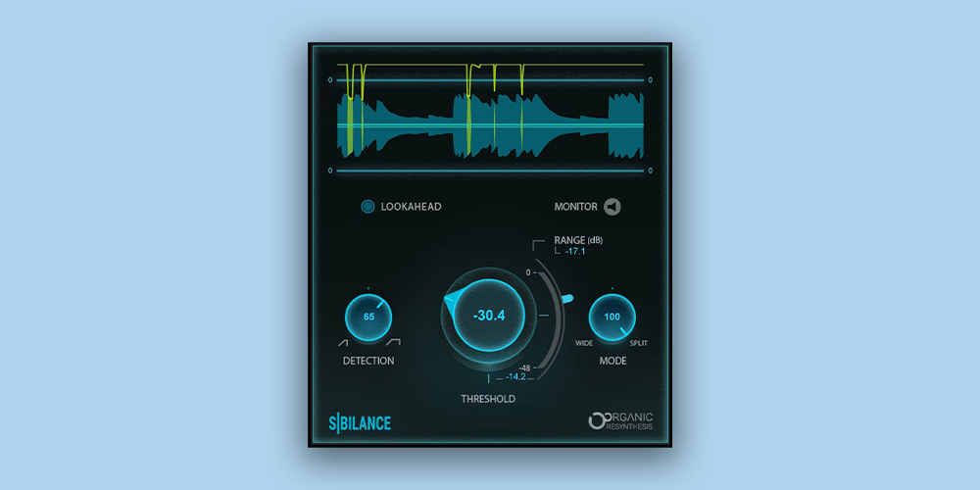Click the RANGE (dB) label
Image resolution: width=980 pixels, height=490 pixels.
click(579, 240)
